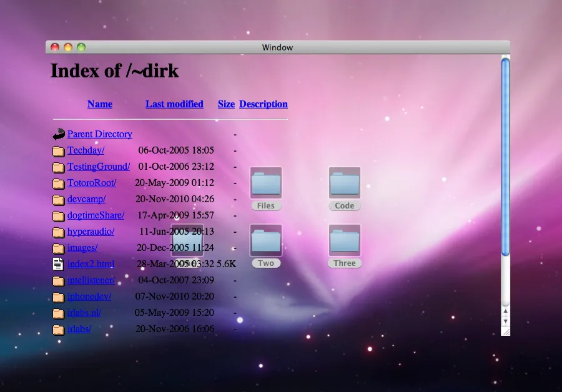This screenshot has height=392, width=562.
Task: Click the Two folder label
Action: pyautogui.click(x=265, y=263)
